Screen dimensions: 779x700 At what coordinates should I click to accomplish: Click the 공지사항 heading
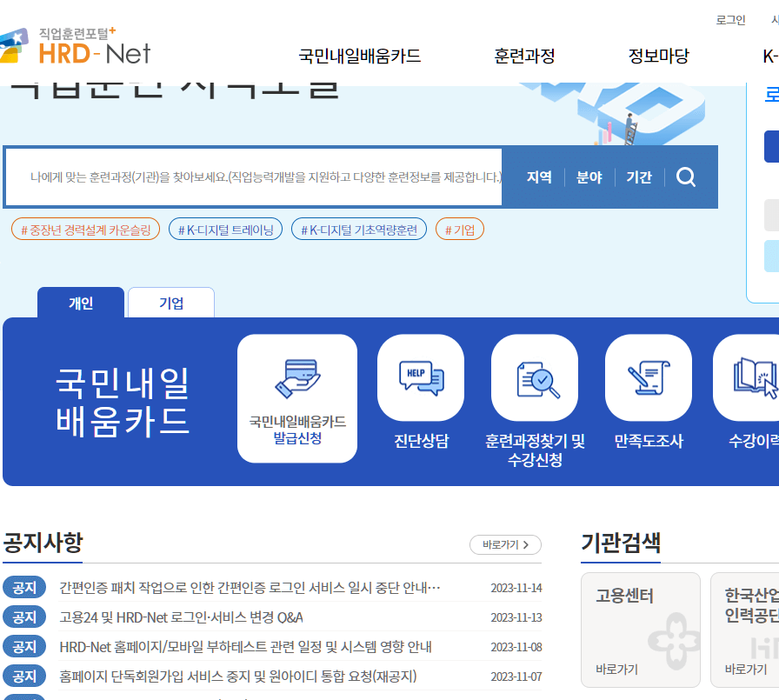[x=43, y=542]
